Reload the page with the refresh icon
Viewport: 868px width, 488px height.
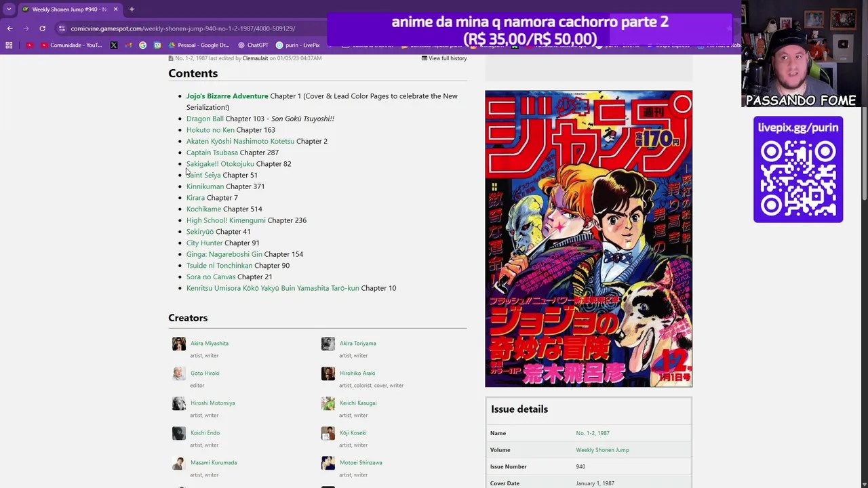click(42, 28)
